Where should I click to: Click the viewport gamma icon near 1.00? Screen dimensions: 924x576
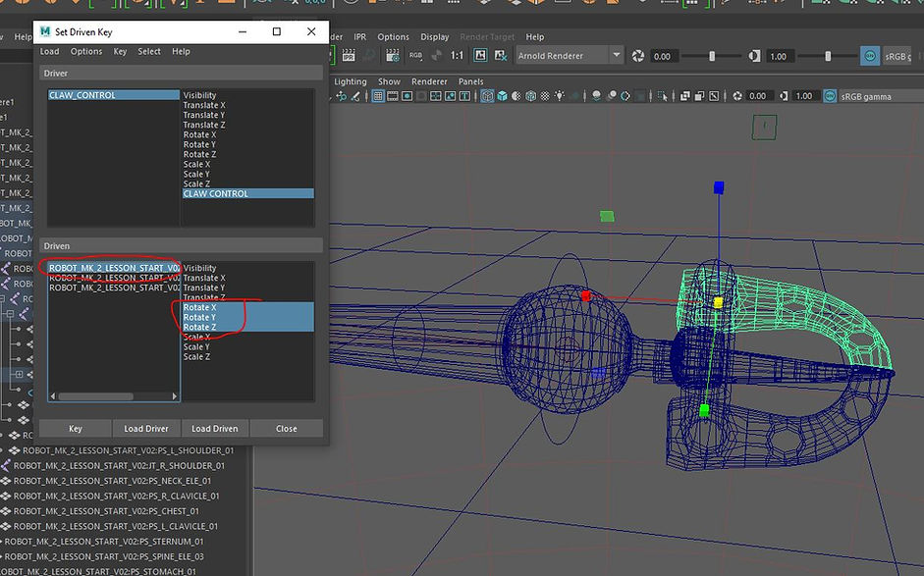tap(785, 96)
